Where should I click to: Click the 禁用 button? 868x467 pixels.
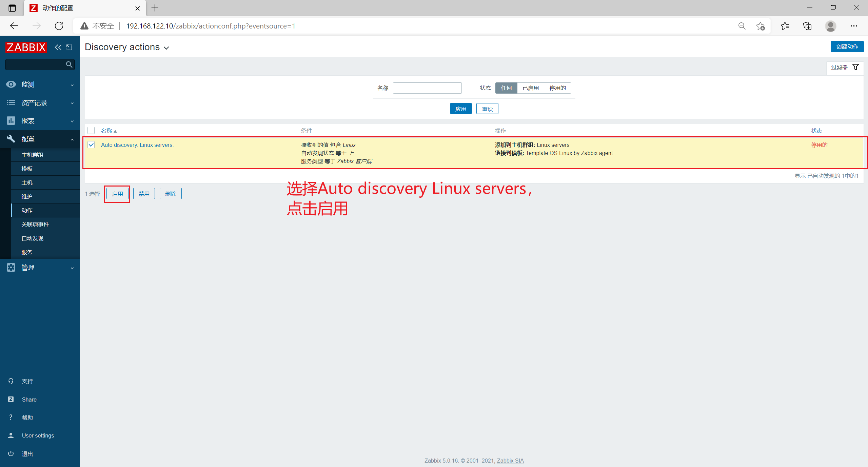point(144,194)
